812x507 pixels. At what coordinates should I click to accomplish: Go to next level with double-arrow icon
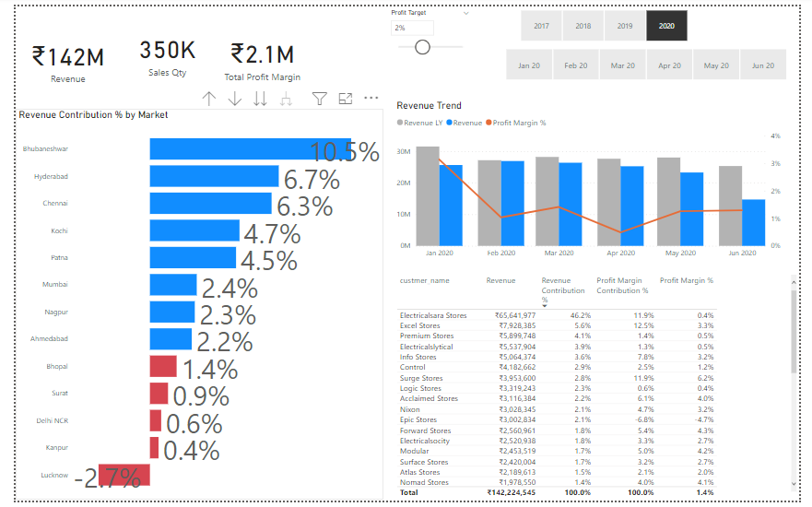pos(260,99)
